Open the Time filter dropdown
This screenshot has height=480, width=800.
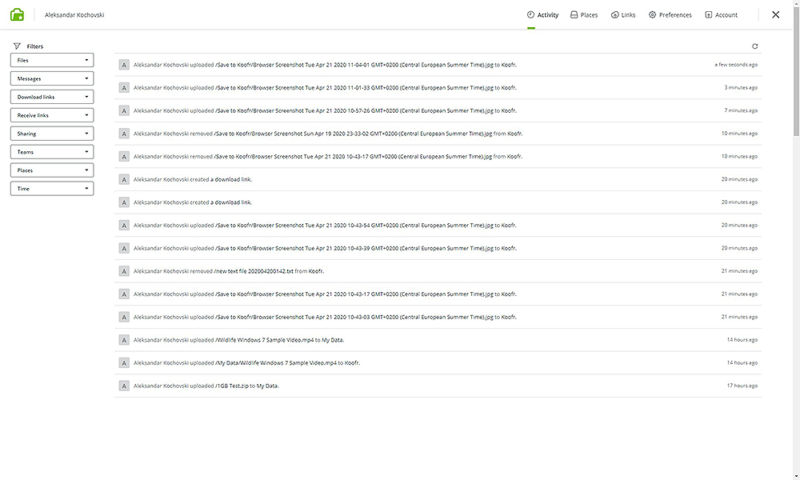click(x=52, y=188)
